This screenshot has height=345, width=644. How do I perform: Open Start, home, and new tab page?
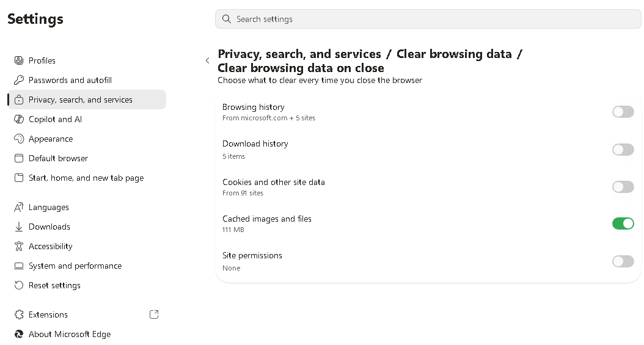click(87, 178)
